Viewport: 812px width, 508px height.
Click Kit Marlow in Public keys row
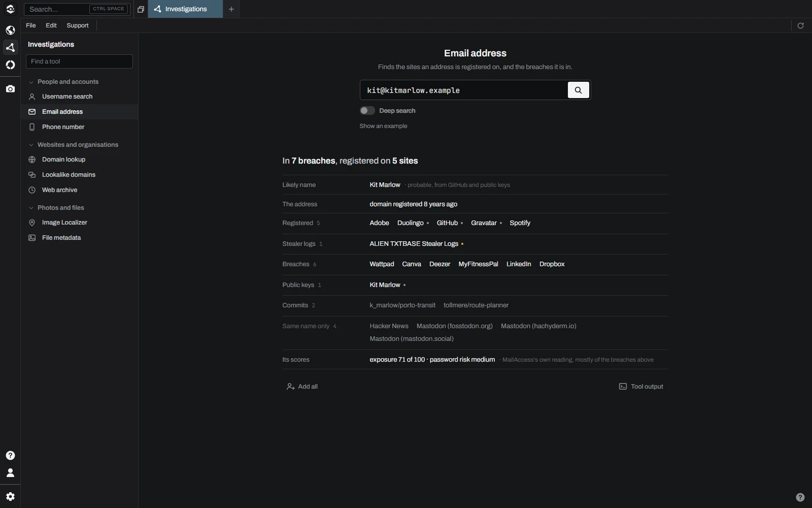pos(385,285)
